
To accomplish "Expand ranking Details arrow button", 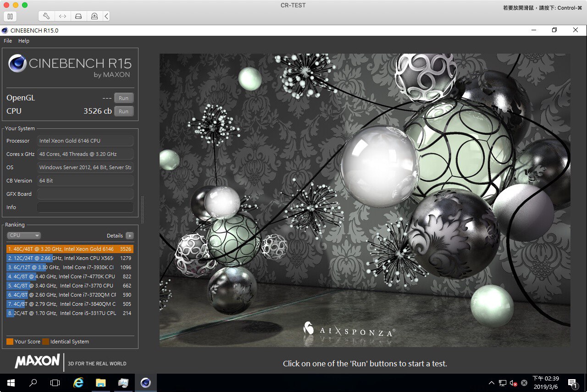I will [130, 236].
